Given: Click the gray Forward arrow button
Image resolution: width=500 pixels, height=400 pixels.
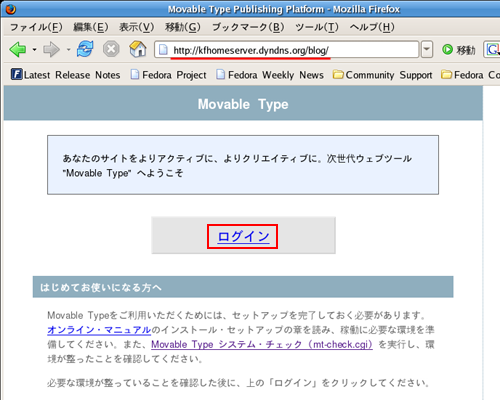Looking at the screenshot, I should coord(51,50).
